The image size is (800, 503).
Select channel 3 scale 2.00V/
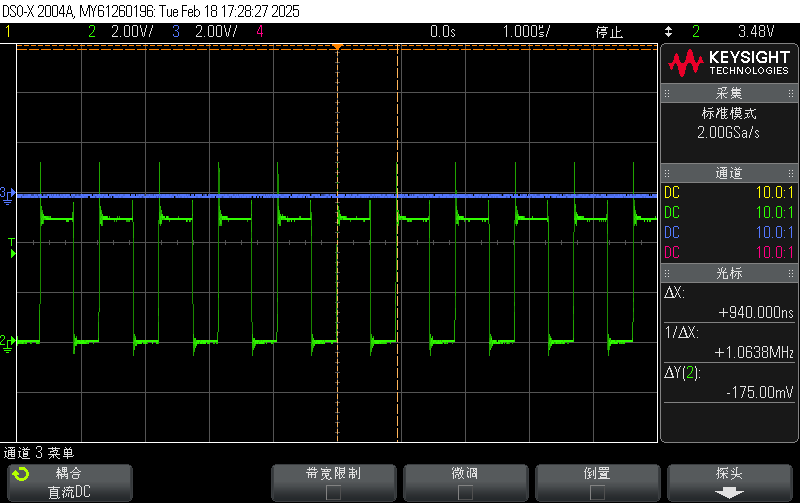coord(216,32)
